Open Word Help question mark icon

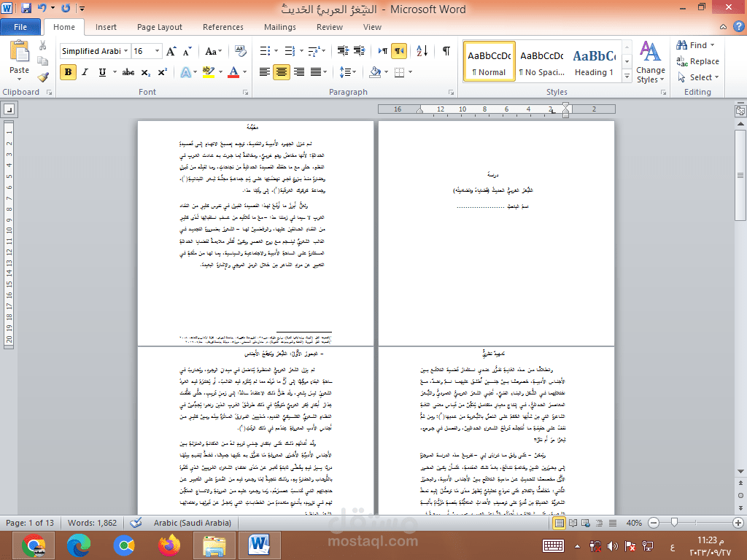739,27
